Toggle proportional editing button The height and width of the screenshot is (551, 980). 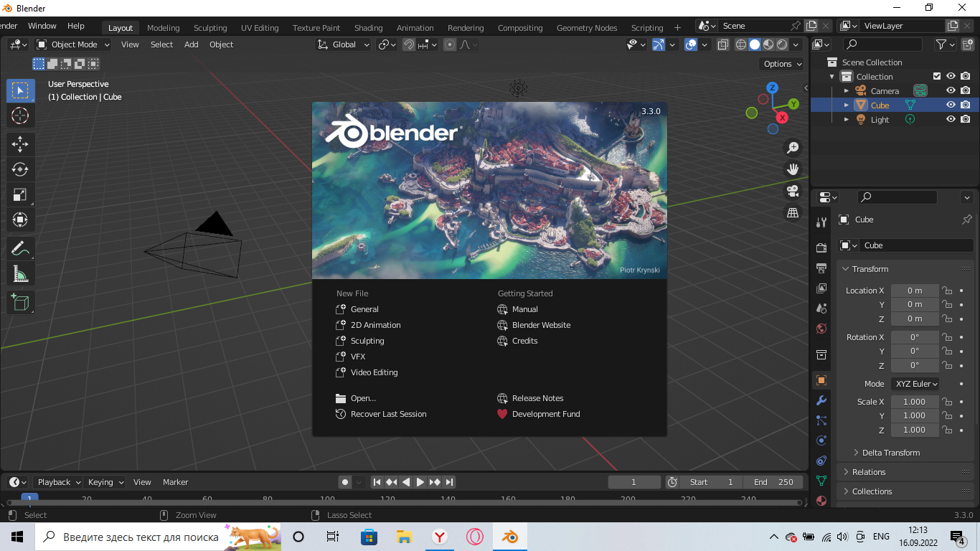point(450,44)
